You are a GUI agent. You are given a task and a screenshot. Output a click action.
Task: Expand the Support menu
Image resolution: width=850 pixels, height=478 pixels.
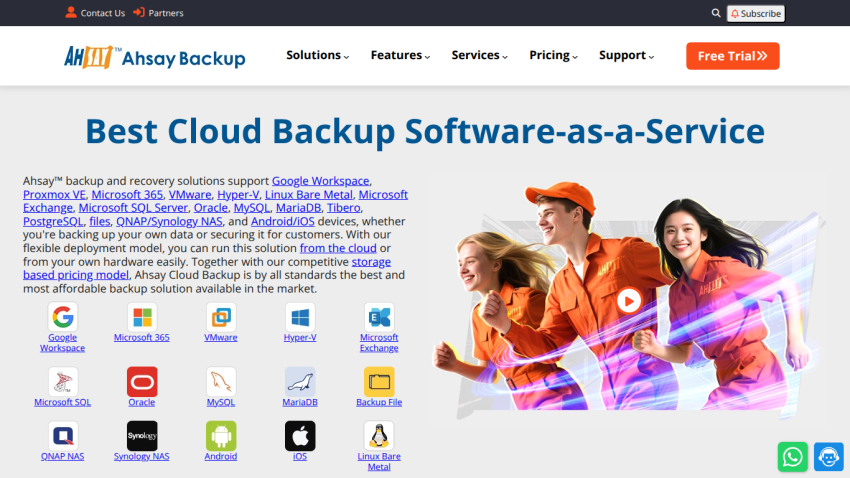tap(626, 55)
